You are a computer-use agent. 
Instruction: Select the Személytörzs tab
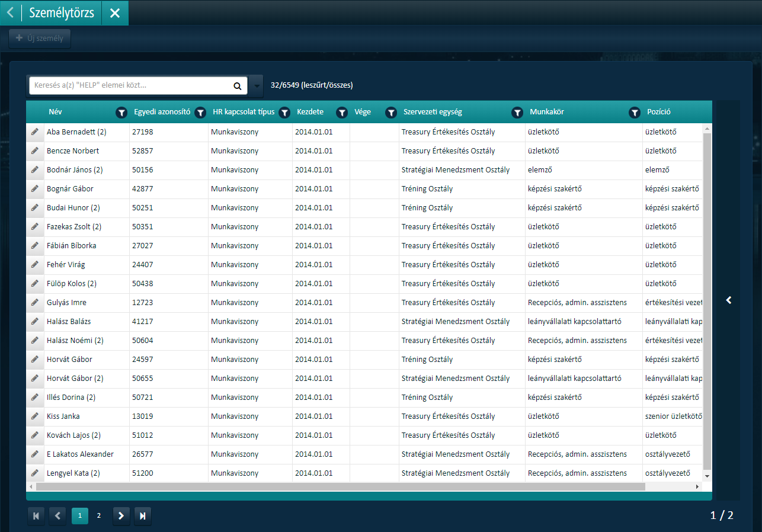point(62,12)
